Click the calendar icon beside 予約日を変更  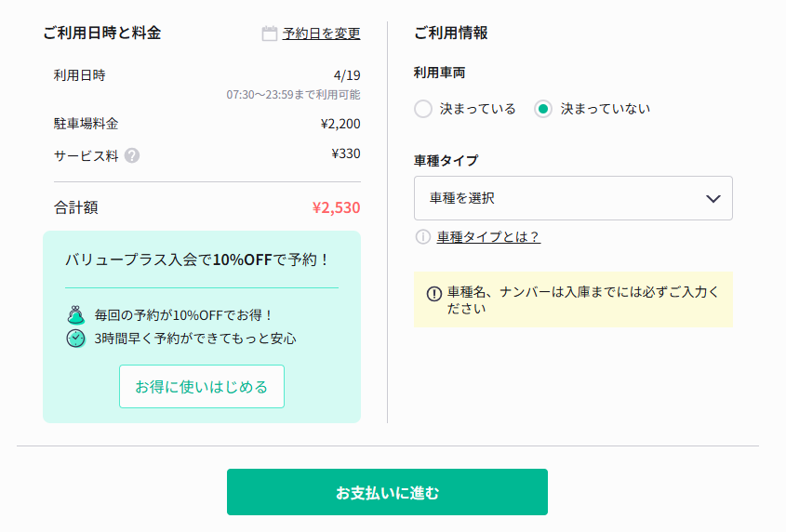click(x=270, y=33)
